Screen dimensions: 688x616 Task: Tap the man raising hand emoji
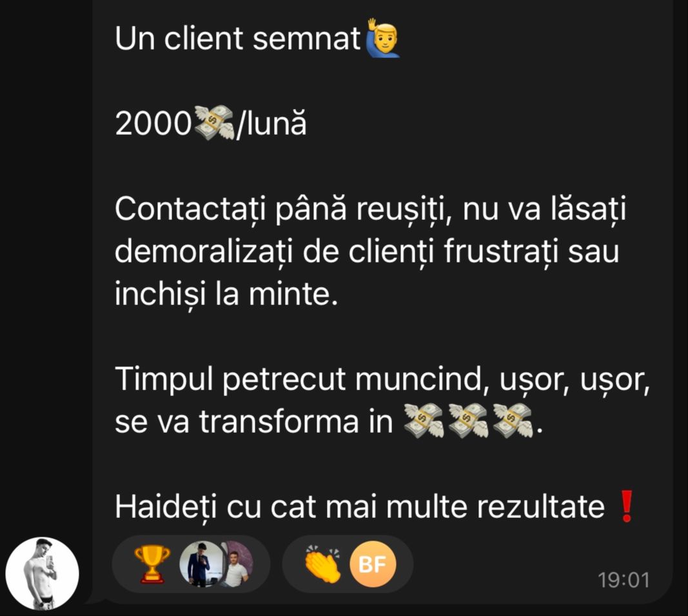[x=380, y=38]
